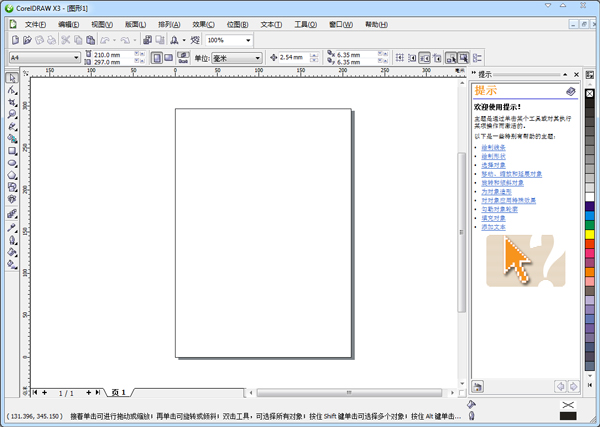
Task: Open the hint link 选择对象
Action: tap(493, 165)
